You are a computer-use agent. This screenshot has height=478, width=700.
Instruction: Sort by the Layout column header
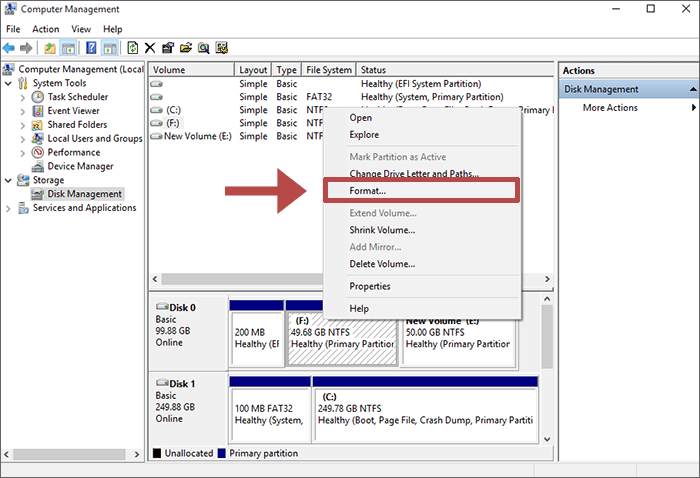[253, 70]
